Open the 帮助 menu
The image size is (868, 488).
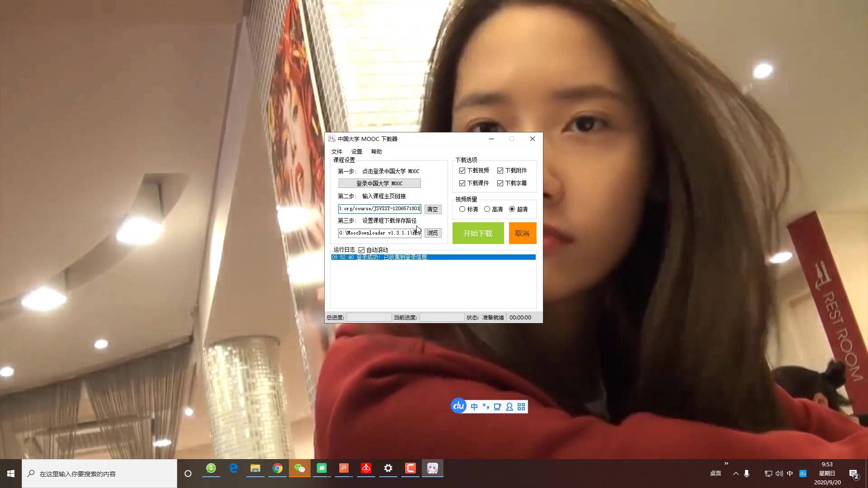pyautogui.click(x=377, y=152)
